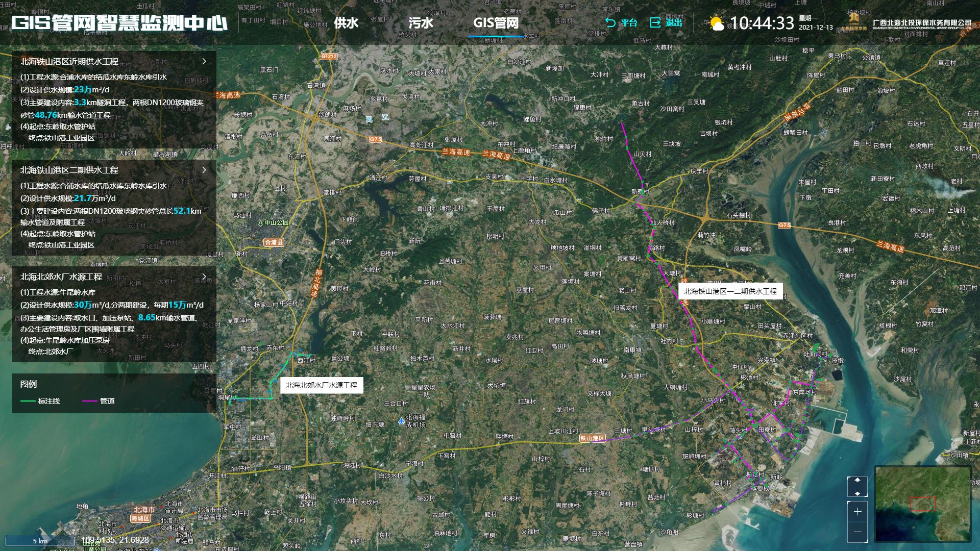Click the map zoom in plus button
Screen dimensions: 980x551
click(857, 512)
